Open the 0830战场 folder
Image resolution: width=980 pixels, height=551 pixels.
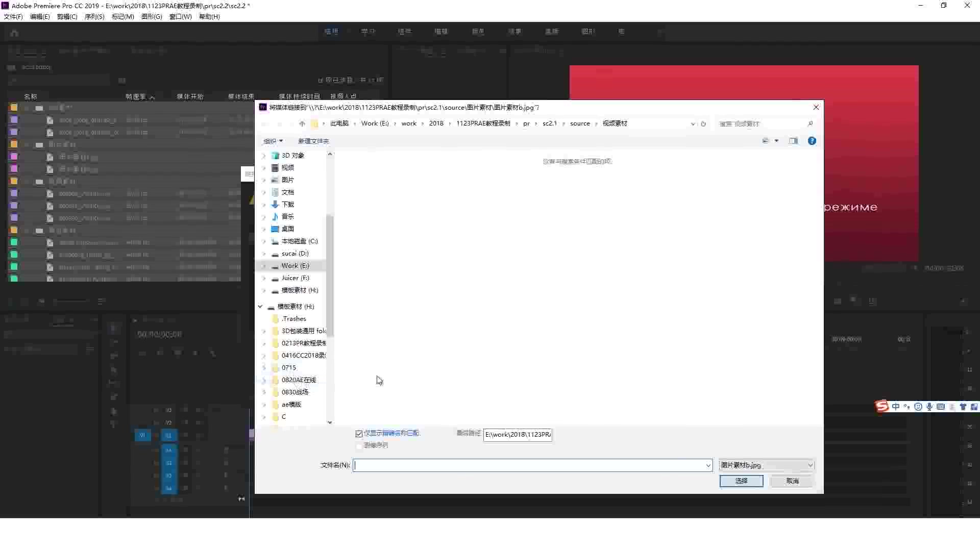[x=295, y=392]
